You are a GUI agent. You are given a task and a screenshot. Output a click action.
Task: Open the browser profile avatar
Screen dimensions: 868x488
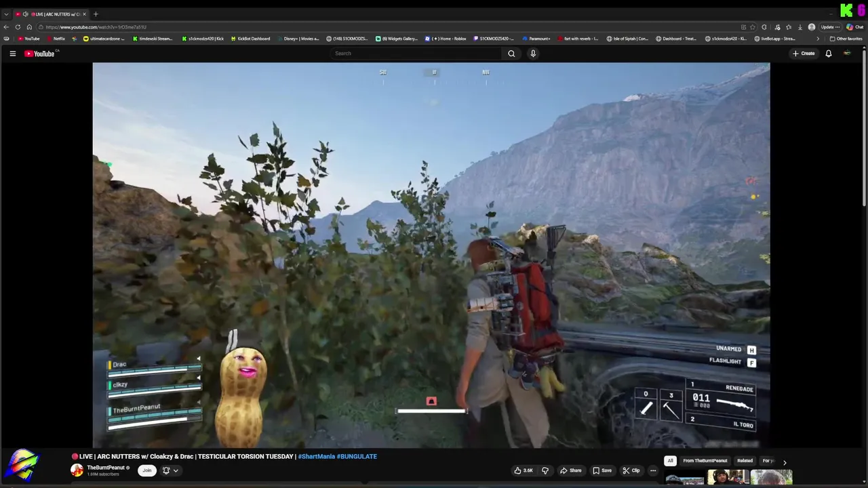coord(812,27)
